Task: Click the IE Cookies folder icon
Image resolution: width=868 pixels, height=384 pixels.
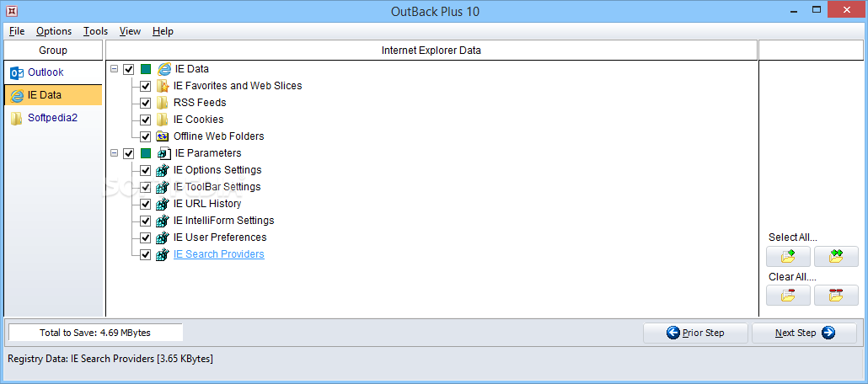Action: (162, 120)
